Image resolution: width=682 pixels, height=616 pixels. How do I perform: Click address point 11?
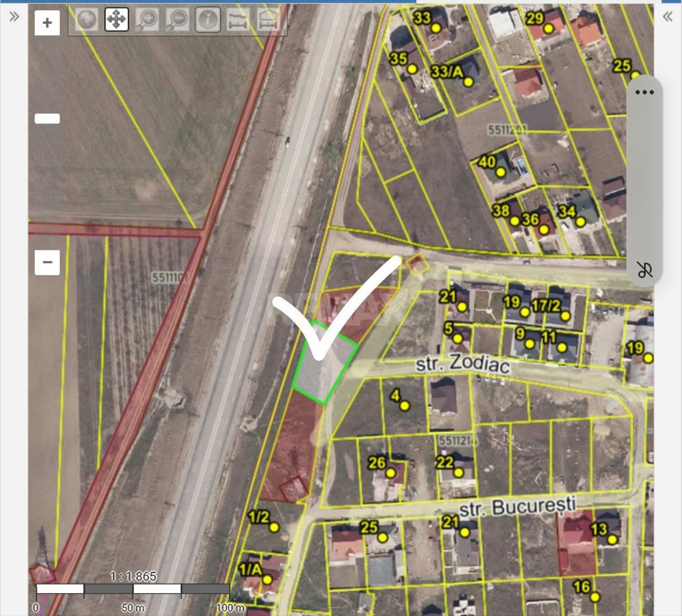coord(562,347)
